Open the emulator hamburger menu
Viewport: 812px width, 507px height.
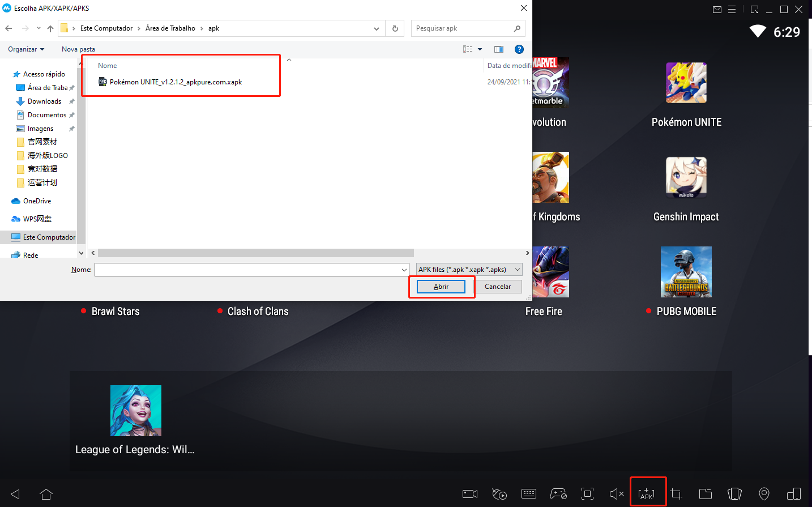[x=733, y=9]
